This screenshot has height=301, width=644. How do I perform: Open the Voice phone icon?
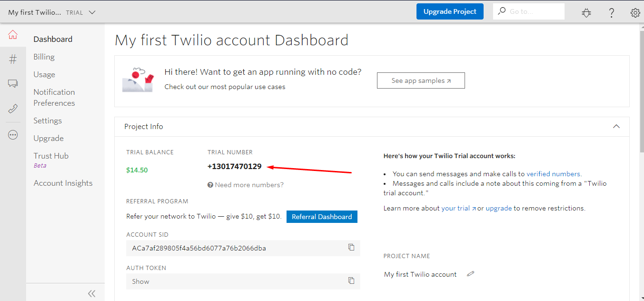(x=13, y=109)
